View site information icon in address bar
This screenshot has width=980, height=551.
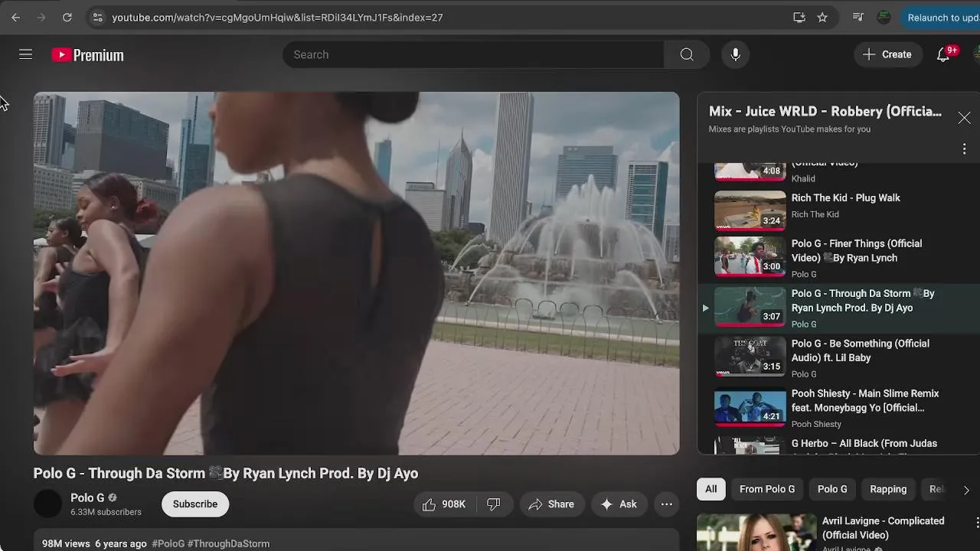pyautogui.click(x=97, y=17)
